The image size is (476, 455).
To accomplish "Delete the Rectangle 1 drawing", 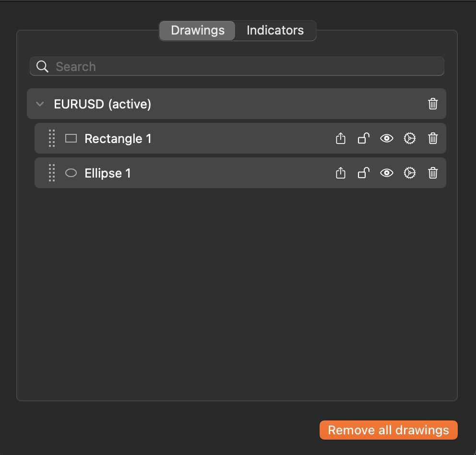I will pyautogui.click(x=433, y=139).
